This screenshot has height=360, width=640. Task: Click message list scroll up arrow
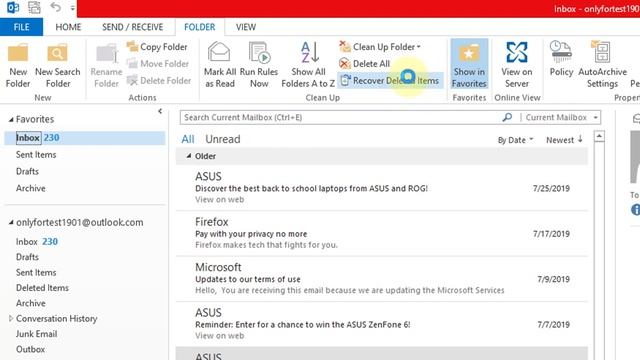(599, 136)
